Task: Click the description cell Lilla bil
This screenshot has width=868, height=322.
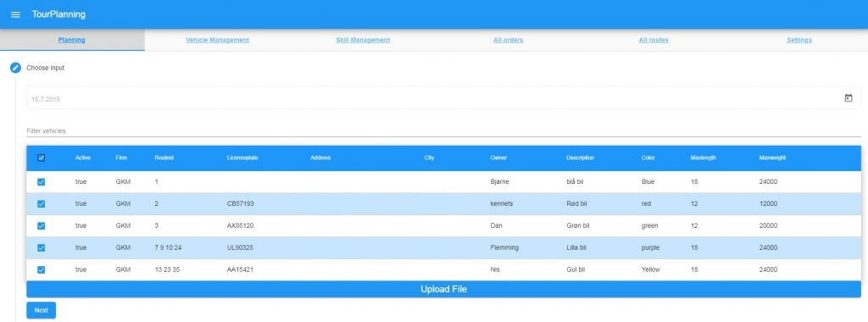Action: (x=576, y=248)
